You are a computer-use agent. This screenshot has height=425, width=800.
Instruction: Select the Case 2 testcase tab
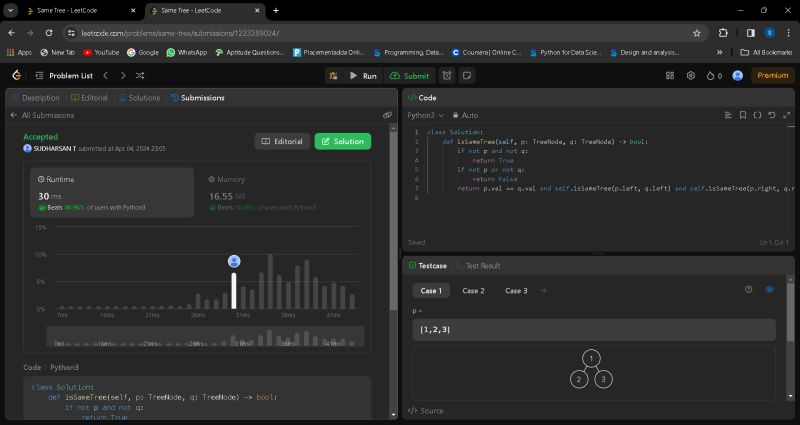point(473,290)
